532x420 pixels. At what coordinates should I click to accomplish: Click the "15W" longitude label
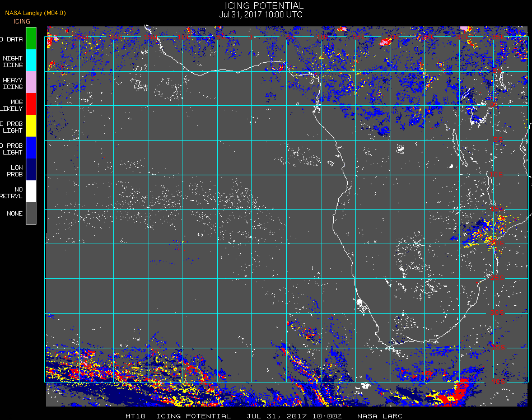pos(150,36)
